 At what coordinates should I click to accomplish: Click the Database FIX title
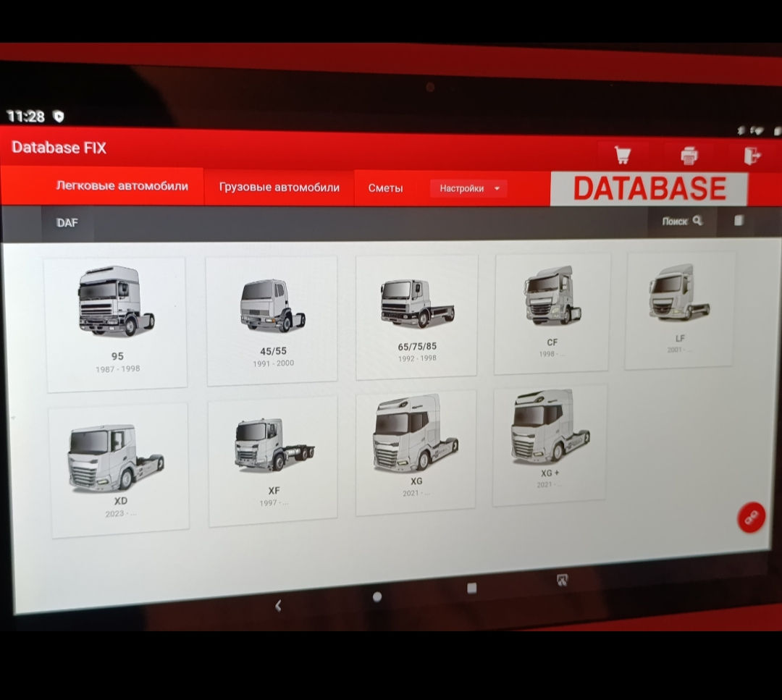(x=59, y=148)
